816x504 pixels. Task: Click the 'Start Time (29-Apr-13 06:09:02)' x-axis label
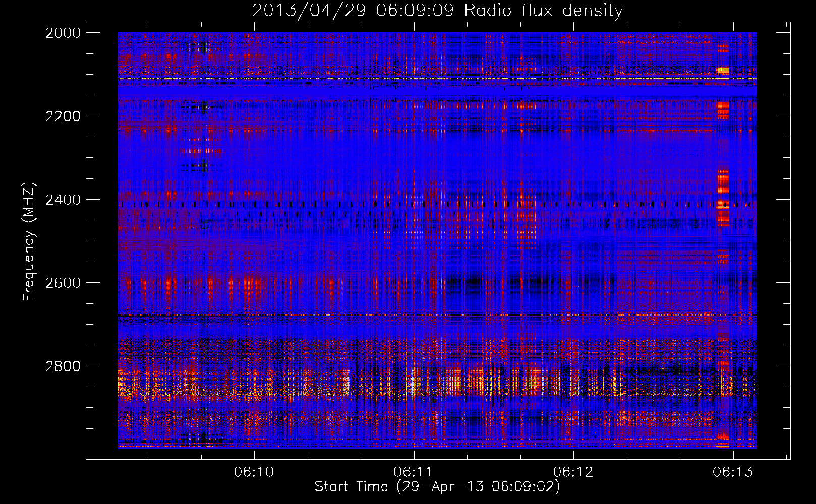pyautogui.click(x=437, y=487)
